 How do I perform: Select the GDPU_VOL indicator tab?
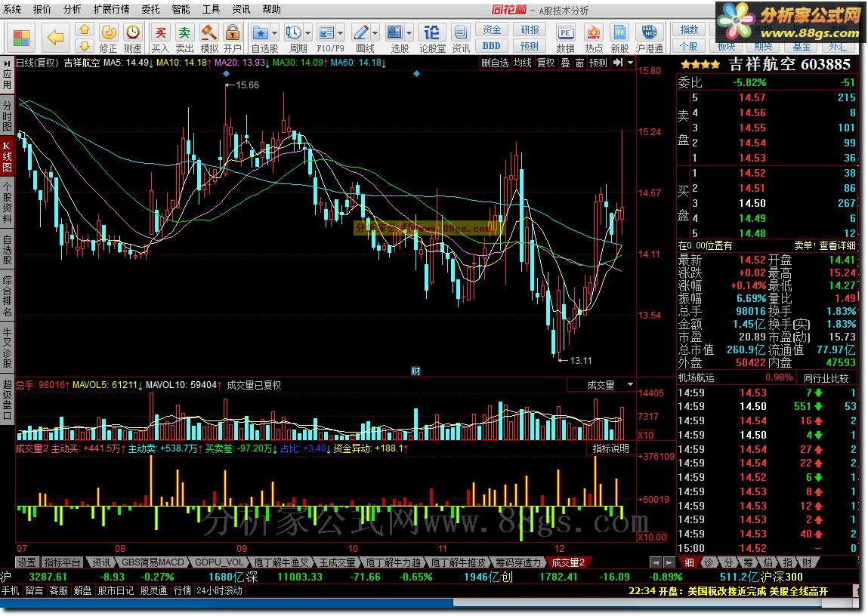coord(220,562)
